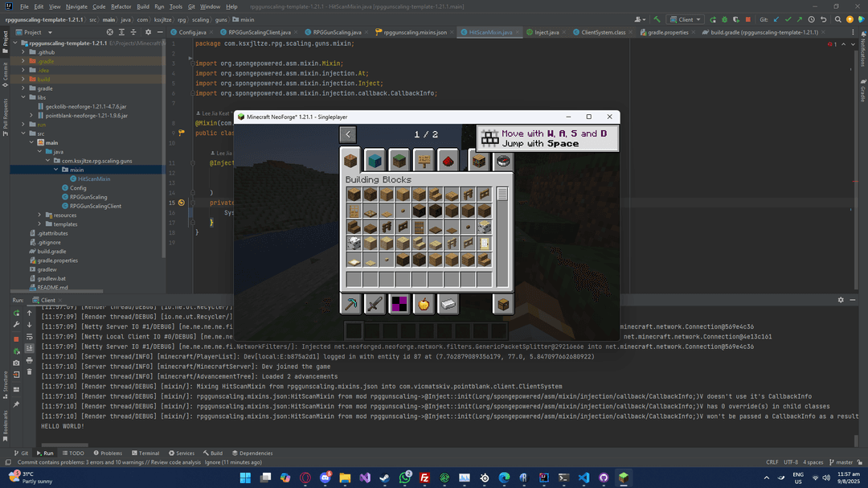Stop process red square in Run tool window

coord(16,338)
